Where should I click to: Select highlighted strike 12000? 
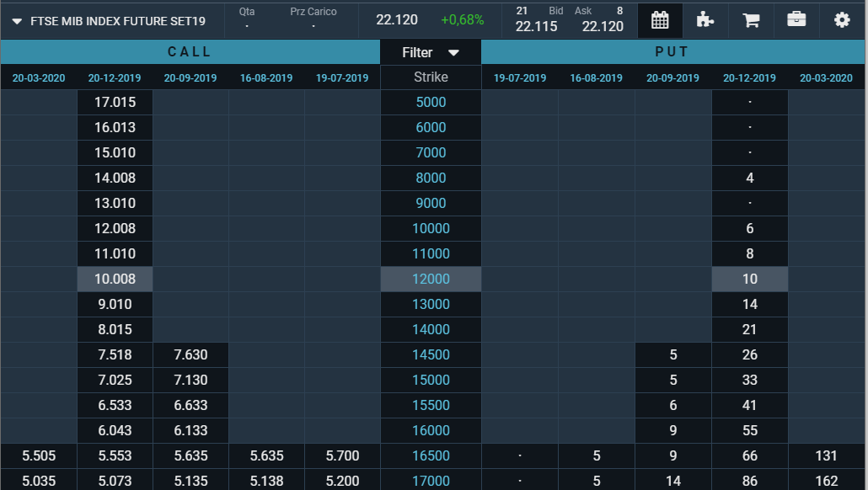coord(431,280)
